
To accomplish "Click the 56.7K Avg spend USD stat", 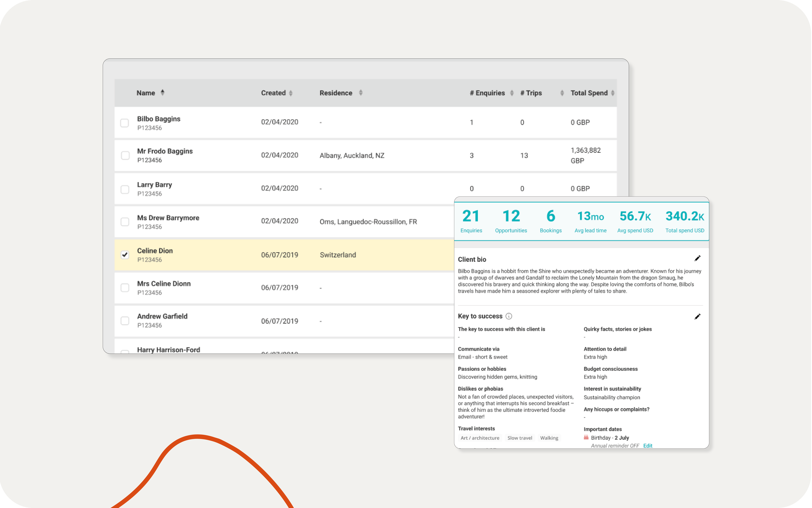I will [x=636, y=221].
